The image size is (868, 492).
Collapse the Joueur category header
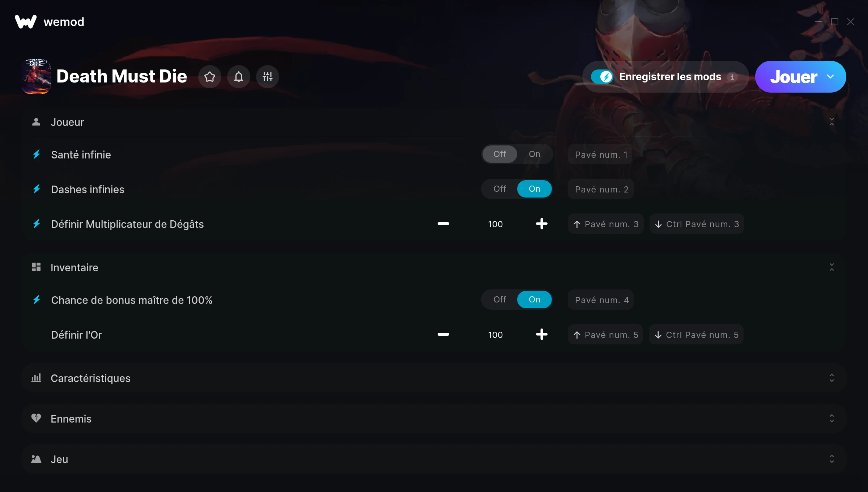coord(434,122)
